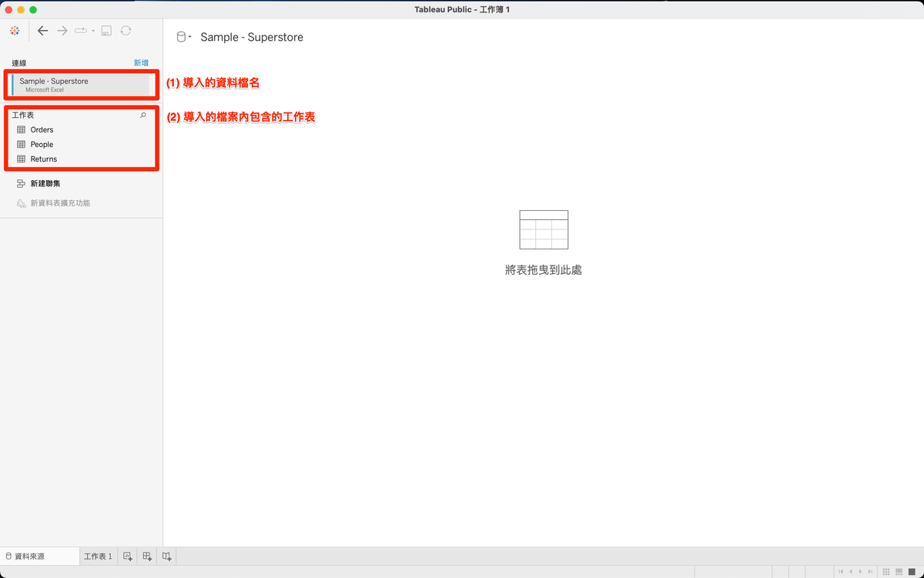Click the Sample - Superstore title text

(252, 37)
